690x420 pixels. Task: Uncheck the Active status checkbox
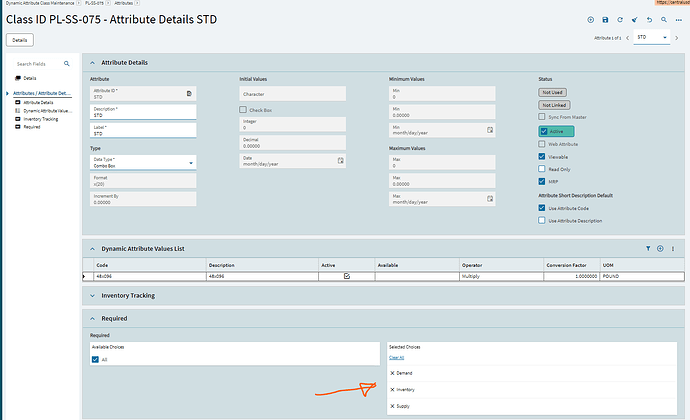pos(544,131)
